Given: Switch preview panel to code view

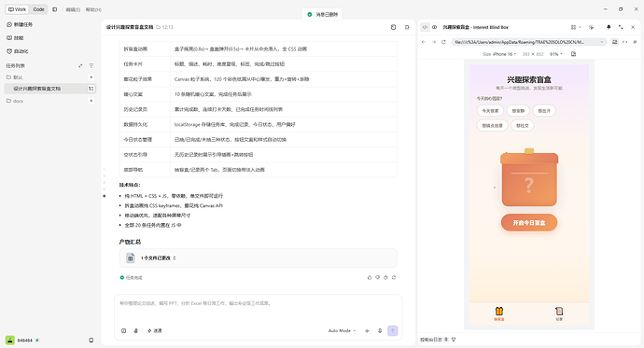Looking at the screenshot, I should 425,27.
